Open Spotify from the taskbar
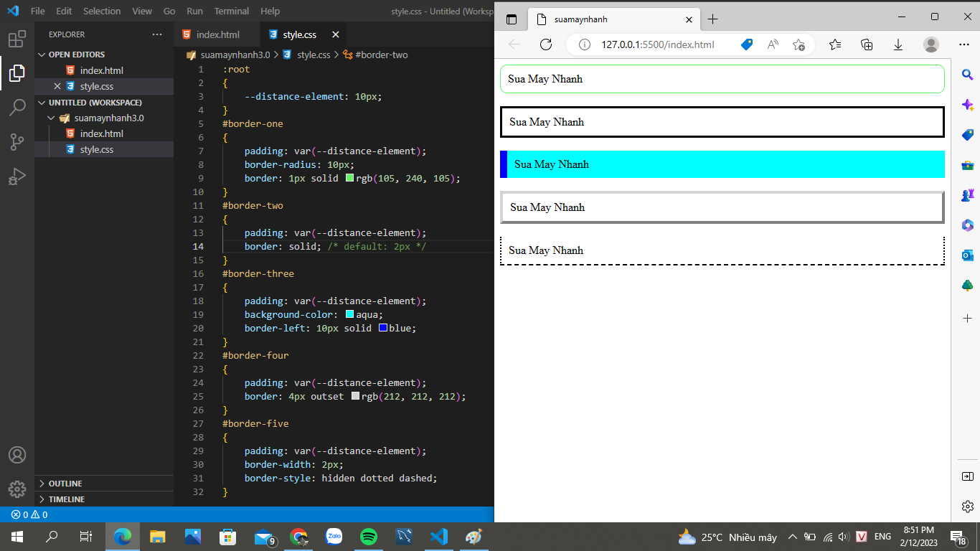The width and height of the screenshot is (980, 551). click(x=369, y=537)
